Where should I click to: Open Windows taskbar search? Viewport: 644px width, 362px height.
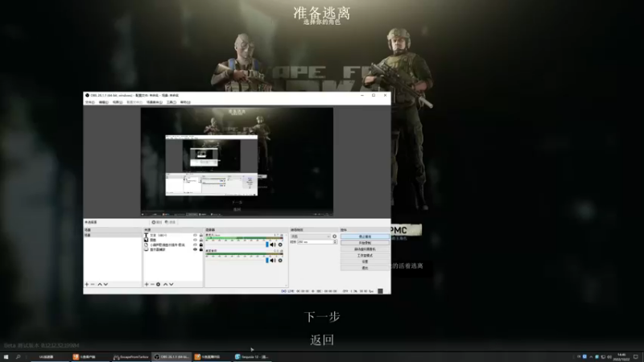18,357
